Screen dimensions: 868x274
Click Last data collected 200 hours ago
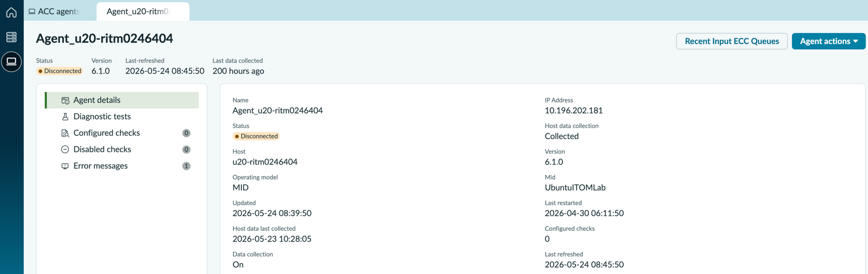238,71
